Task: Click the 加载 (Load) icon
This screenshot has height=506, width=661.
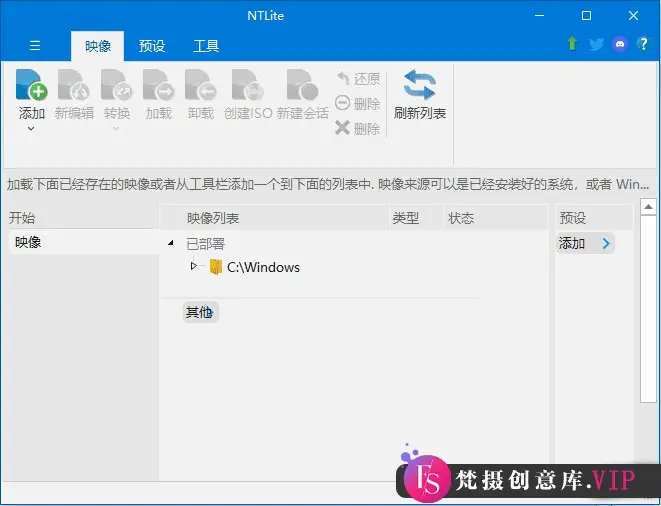Action: pos(159,85)
